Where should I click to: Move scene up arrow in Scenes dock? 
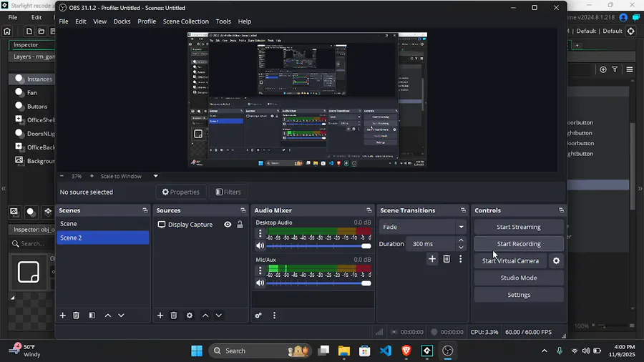[x=107, y=315]
